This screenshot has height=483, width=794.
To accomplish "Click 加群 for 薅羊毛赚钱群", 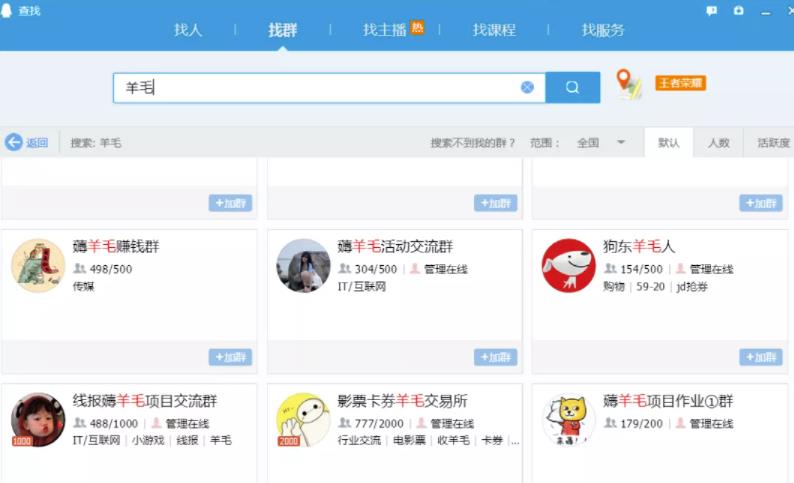I will click(230, 357).
